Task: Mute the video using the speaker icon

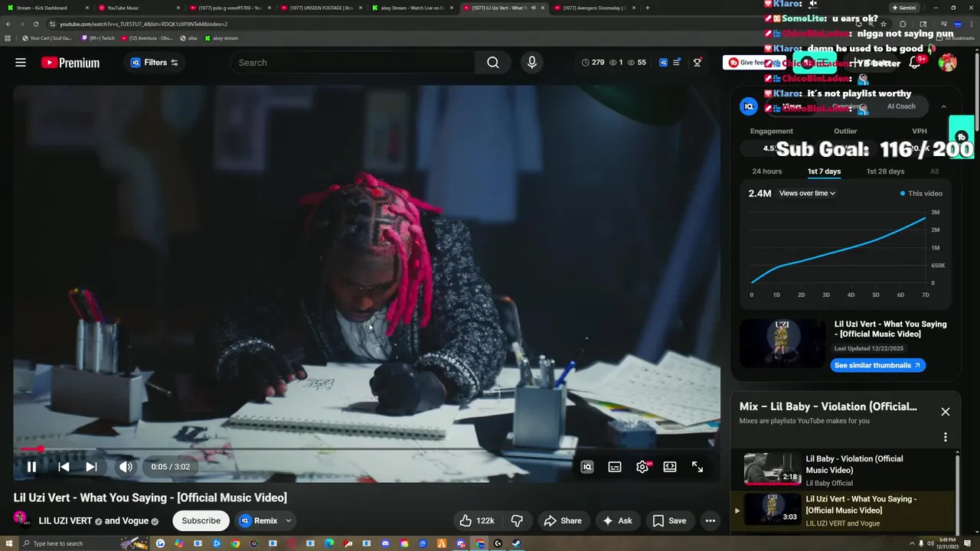Action: click(126, 467)
